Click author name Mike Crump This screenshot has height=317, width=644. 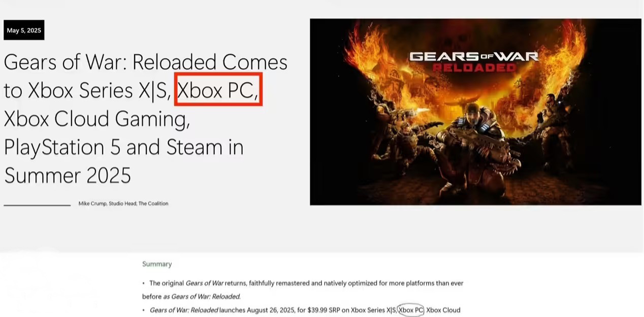pos(92,203)
